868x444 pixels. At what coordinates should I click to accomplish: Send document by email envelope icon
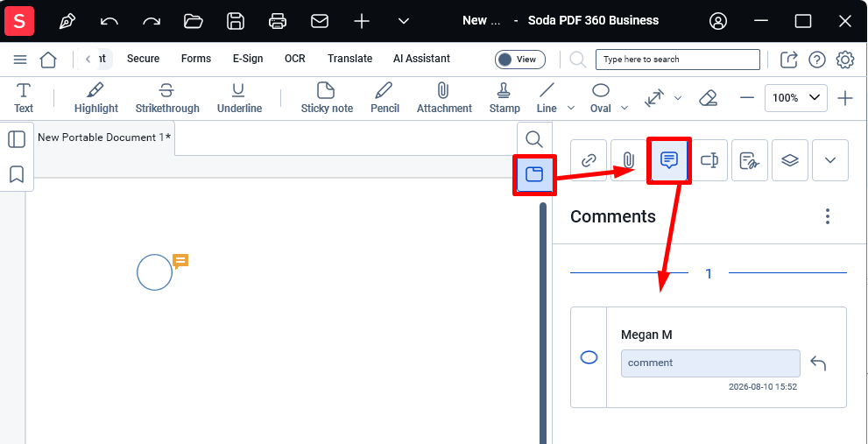(x=320, y=21)
